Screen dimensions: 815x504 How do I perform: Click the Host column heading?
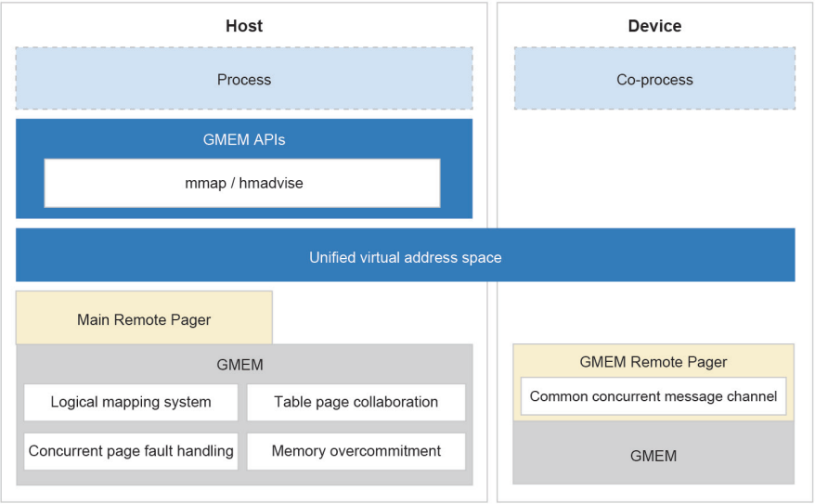(243, 26)
